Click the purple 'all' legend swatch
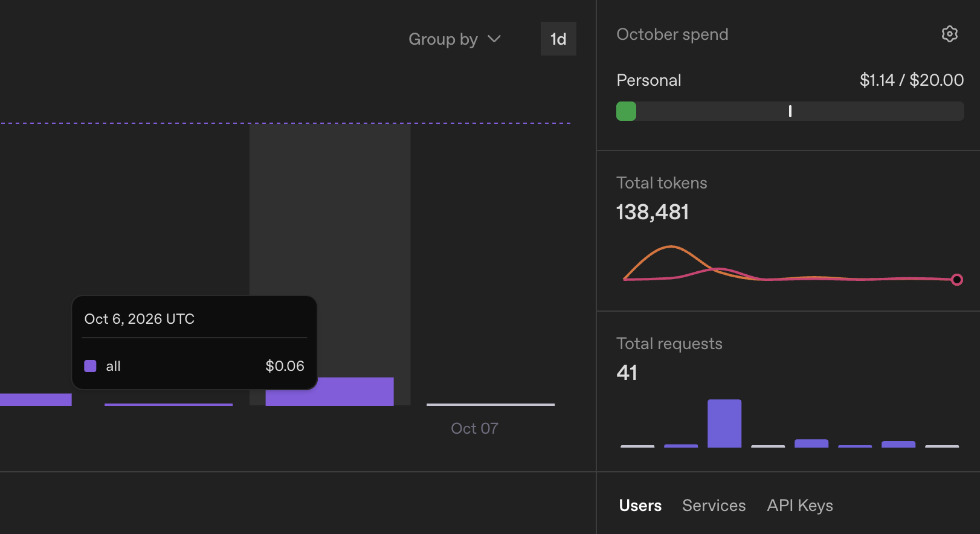Image resolution: width=980 pixels, height=534 pixels. (90, 366)
